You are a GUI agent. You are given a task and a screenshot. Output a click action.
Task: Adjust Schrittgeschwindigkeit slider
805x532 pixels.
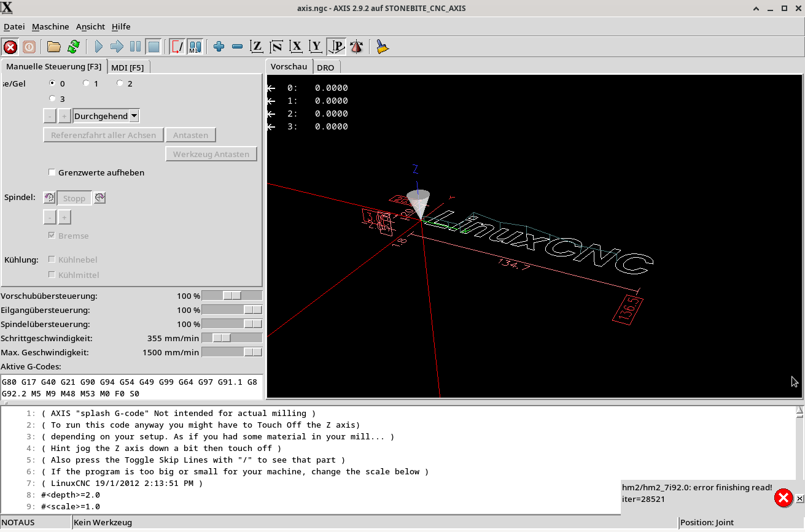click(x=232, y=338)
